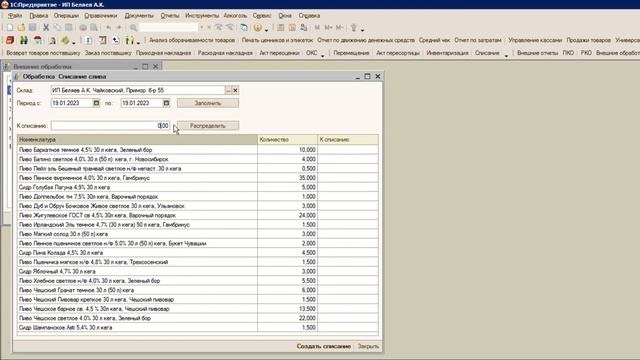Open Анализ оборачиваемости товаров report
Screen dimensions: 640x360
coord(192,40)
